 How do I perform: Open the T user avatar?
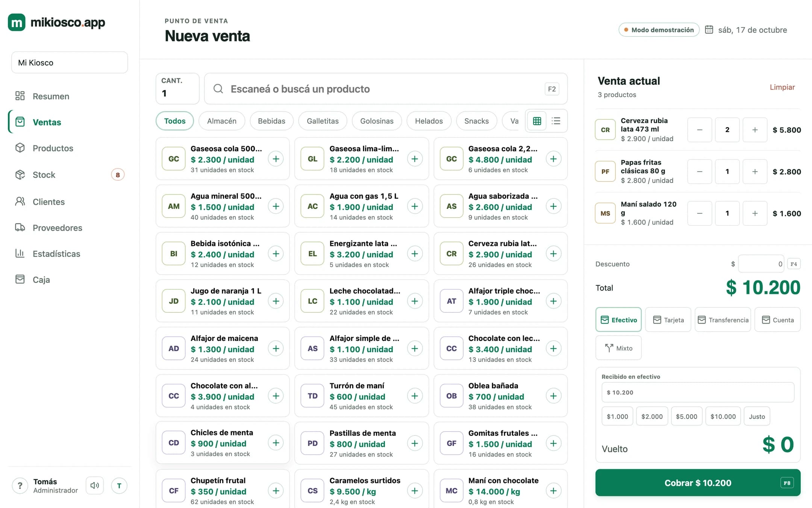119,485
